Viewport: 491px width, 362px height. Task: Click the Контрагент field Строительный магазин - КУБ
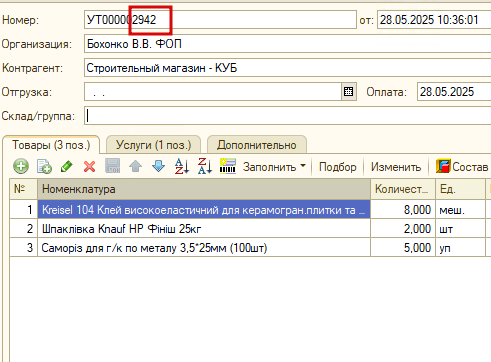(287, 68)
